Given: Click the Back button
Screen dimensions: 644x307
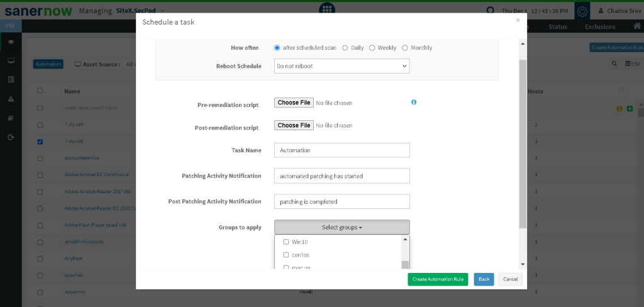Looking at the screenshot, I should [x=484, y=279].
